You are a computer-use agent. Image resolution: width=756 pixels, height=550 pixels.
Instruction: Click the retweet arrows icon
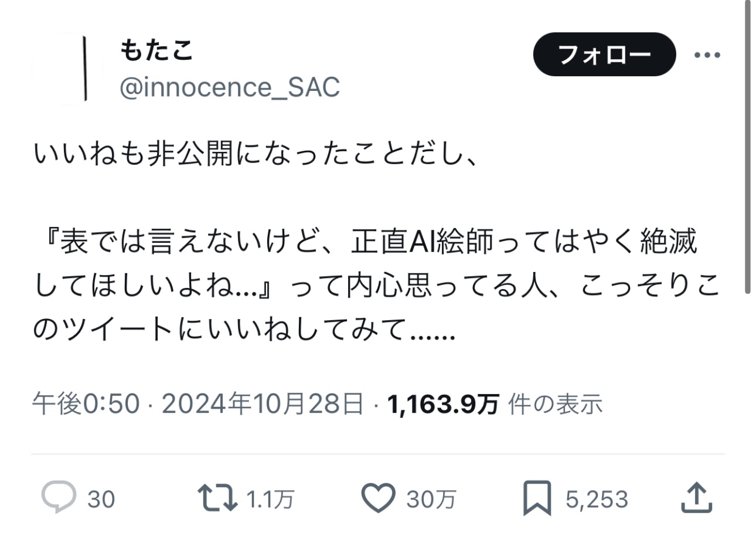coord(217,497)
